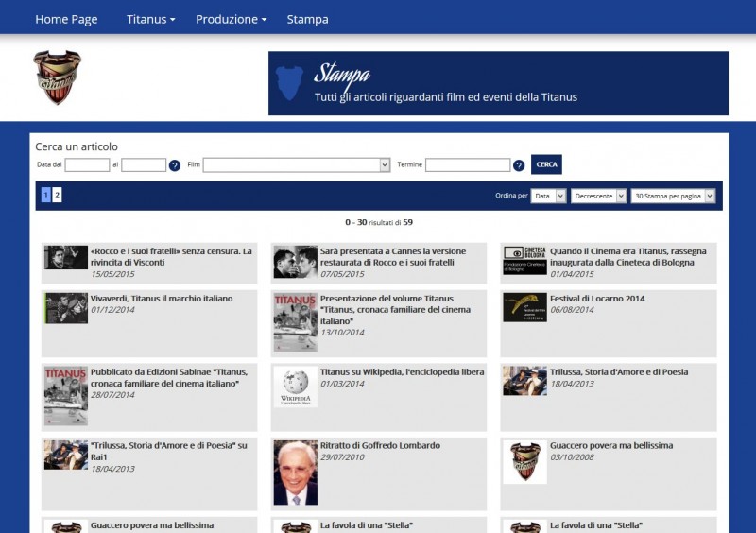756x533 pixels.
Task: Open article 'Quando il Cinema era Titanus'
Action: pyautogui.click(x=628, y=257)
